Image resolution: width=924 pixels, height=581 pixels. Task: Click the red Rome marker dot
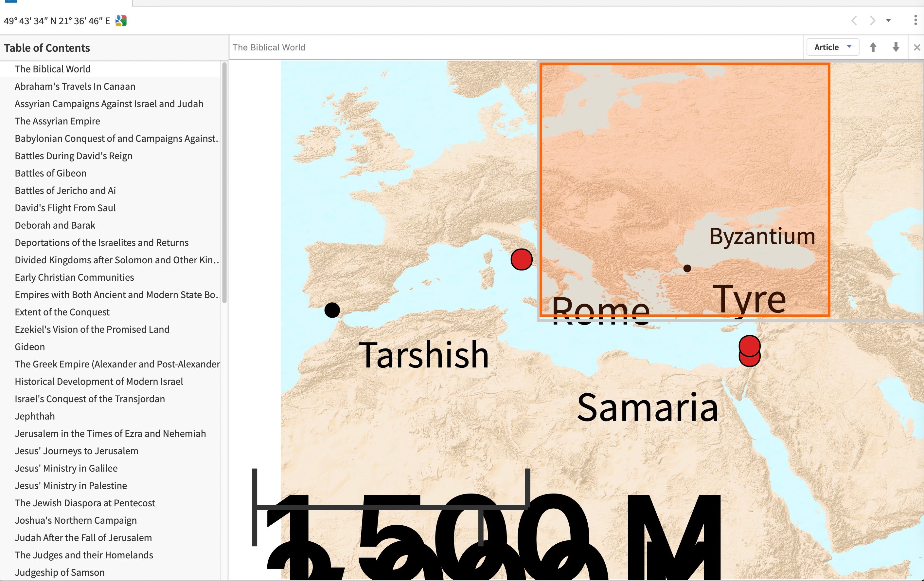(x=521, y=260)
